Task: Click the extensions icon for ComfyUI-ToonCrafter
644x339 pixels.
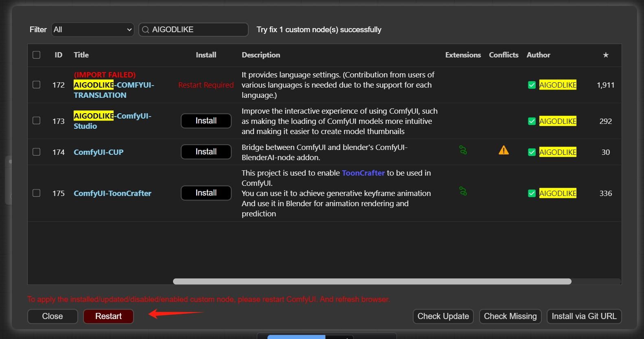Action: [x=463, y=191]
